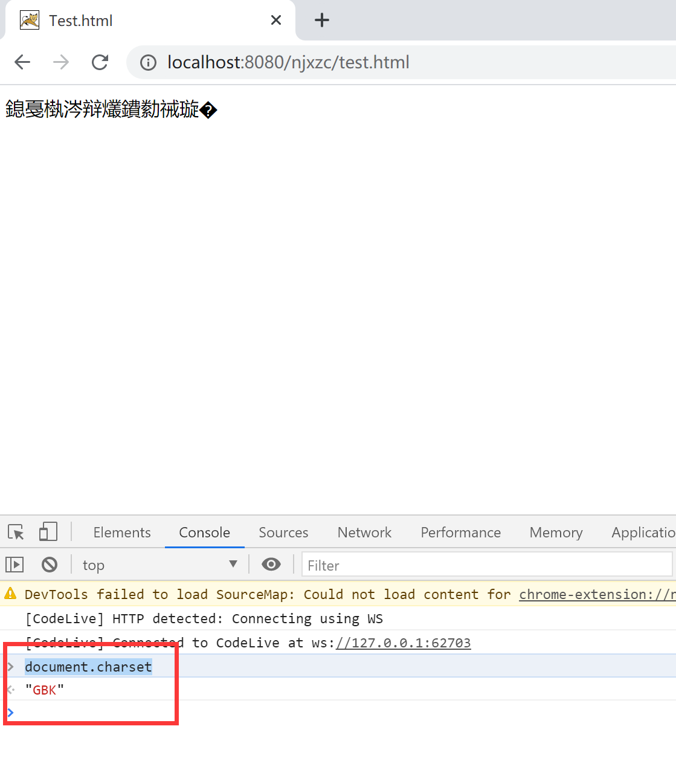The width and height of the screenshot is (676, 784).
Task: Switch to the Elements panel
Action: (122, 533)
